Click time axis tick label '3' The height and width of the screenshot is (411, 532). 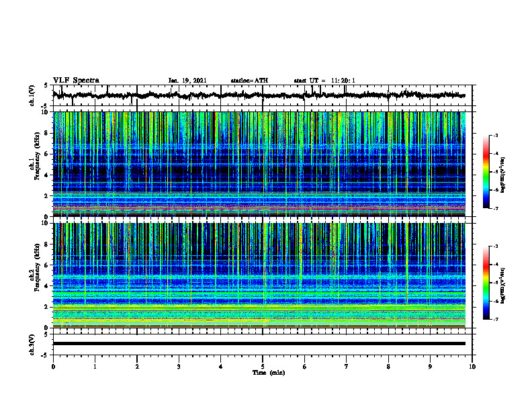point(179,367)
